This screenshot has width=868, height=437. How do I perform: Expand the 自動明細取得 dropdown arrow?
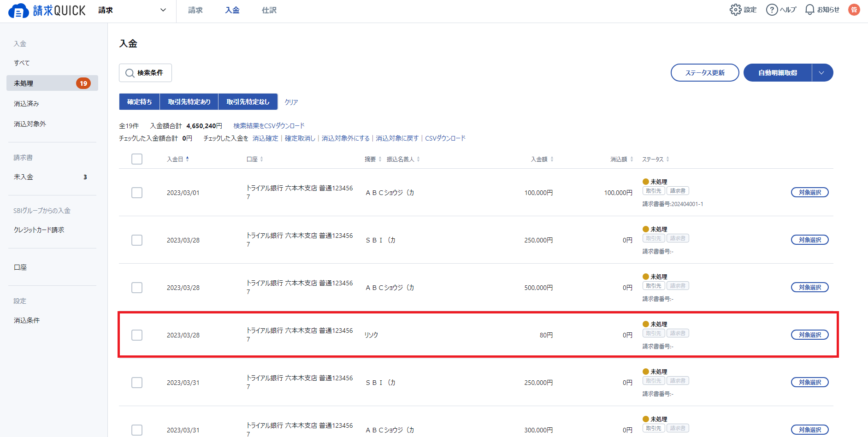[822, 73]
